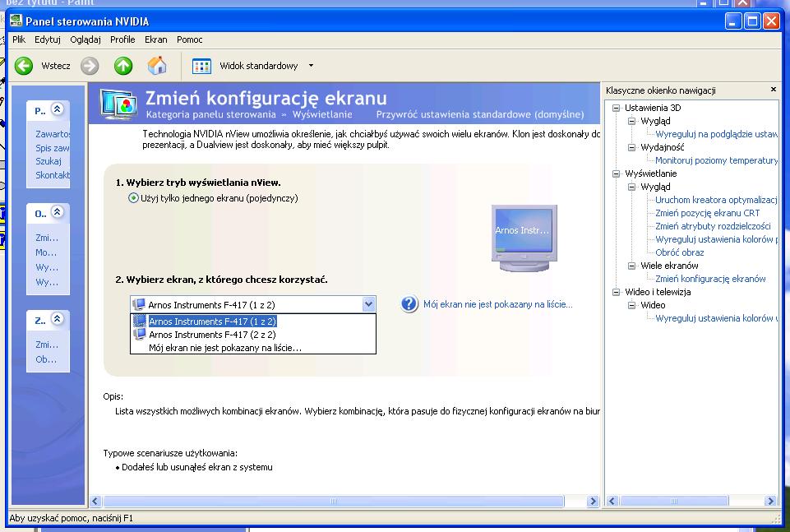Click the Ob... sidebar link
790x532 pixels.
46,359
